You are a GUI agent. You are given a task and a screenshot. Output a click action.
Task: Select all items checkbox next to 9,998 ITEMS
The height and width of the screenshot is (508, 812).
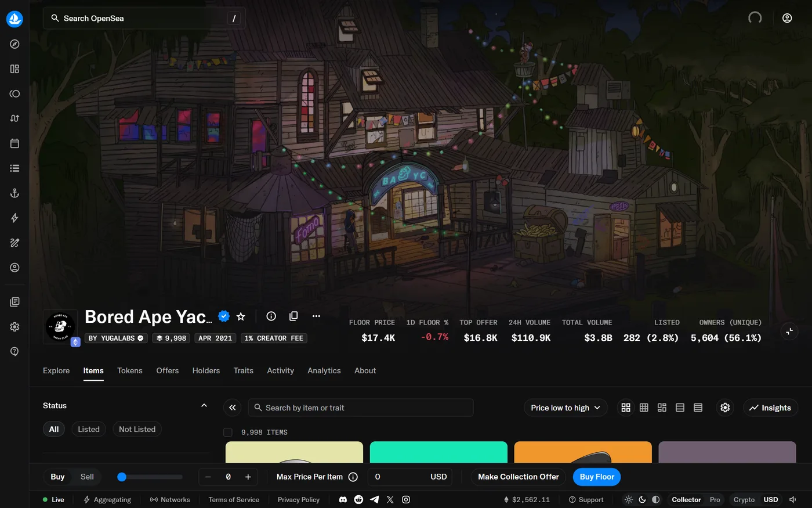pyautogui.click(x=228, y=432)
